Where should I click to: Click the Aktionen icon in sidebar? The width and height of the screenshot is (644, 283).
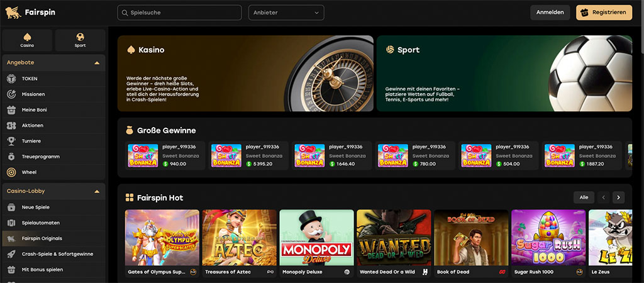(x=11, y=125)
